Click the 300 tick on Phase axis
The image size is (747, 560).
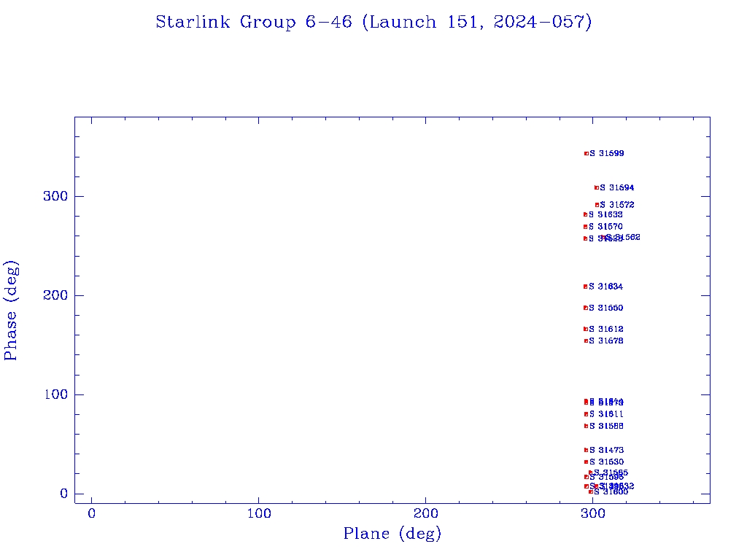pyautogui.click(x=55, y=196)
